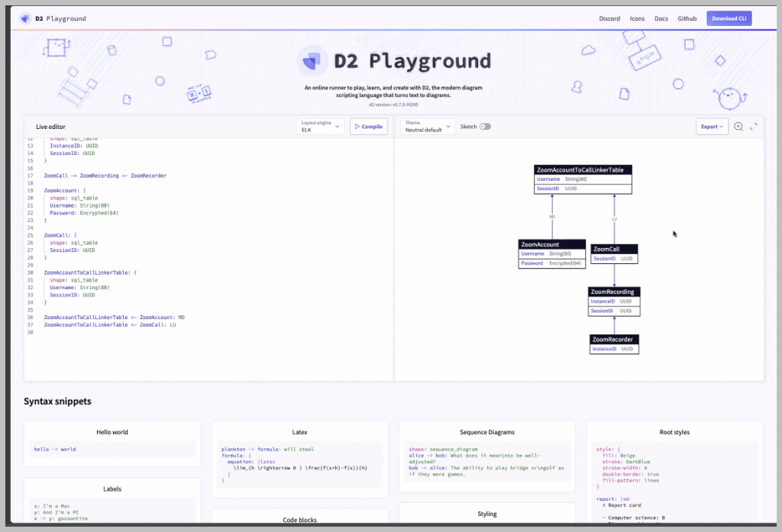Click 'hello -> world' snippet code
This screenshot has width=782, height=532.
55,450
